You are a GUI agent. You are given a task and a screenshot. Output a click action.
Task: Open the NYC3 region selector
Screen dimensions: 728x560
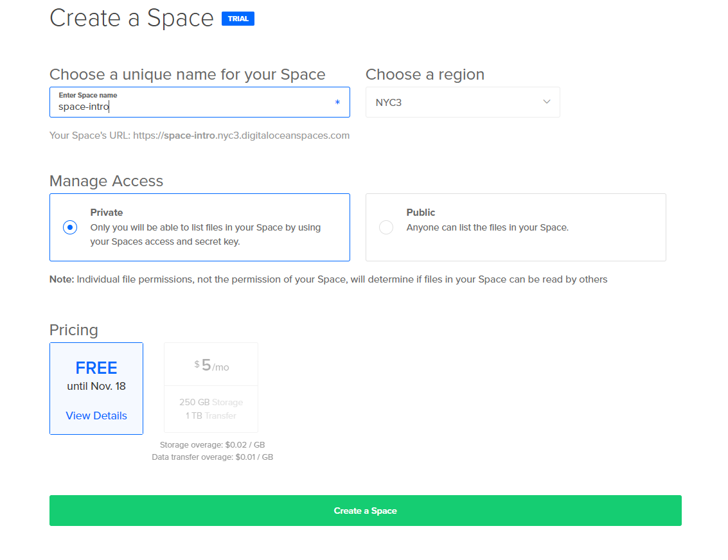[462, 102]
